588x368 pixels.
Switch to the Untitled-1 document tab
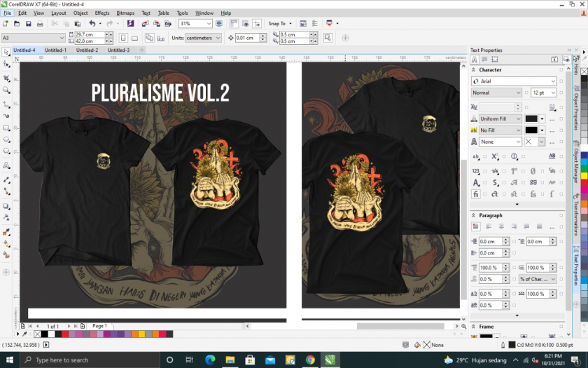[55, 50]
